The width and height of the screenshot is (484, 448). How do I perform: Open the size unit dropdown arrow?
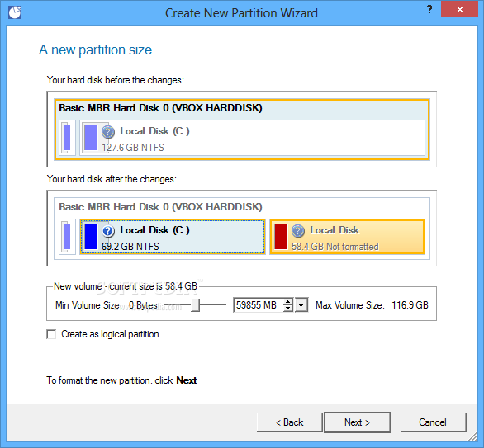301,305
